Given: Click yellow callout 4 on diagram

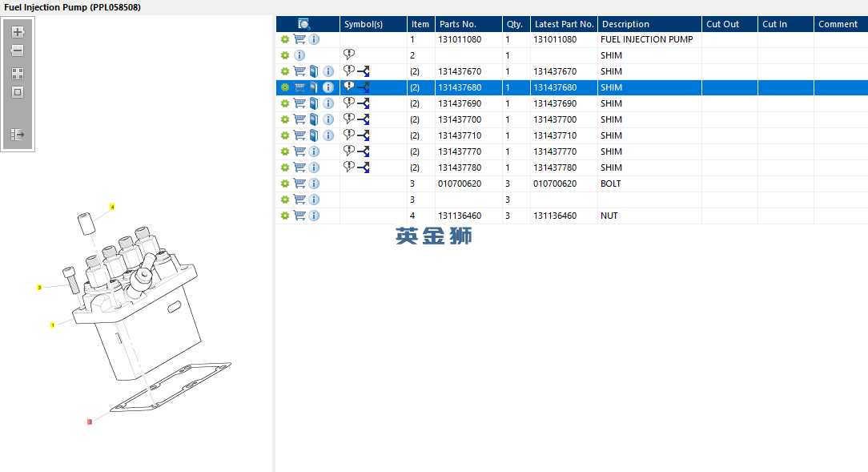Looking at the screenshot, I should (x=112, y=207).
